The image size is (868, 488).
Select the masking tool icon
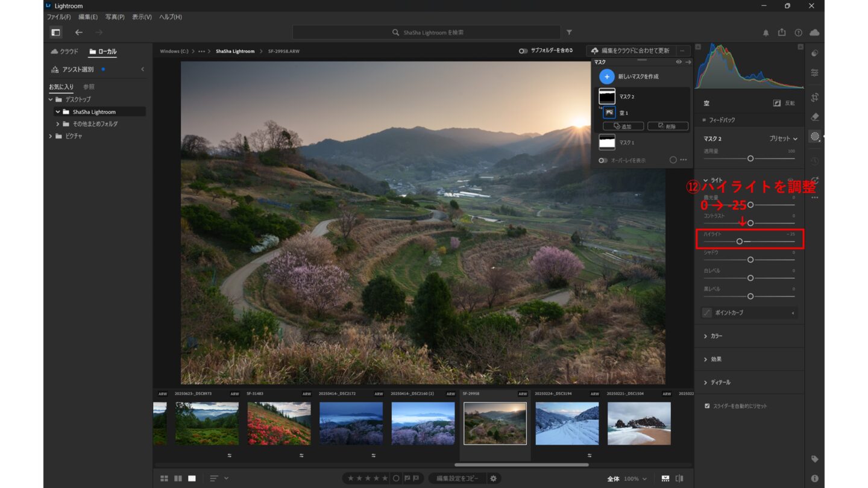pos(815,137)
